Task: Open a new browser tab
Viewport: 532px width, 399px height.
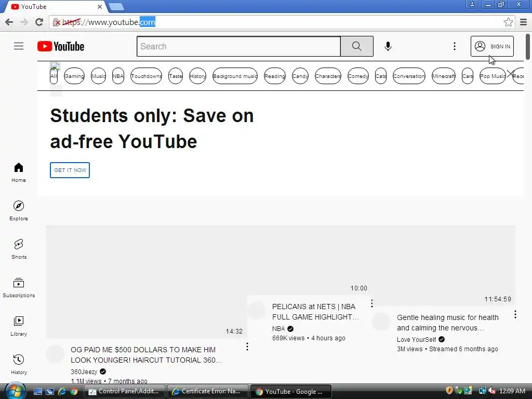Action: [x=116, y=6]
